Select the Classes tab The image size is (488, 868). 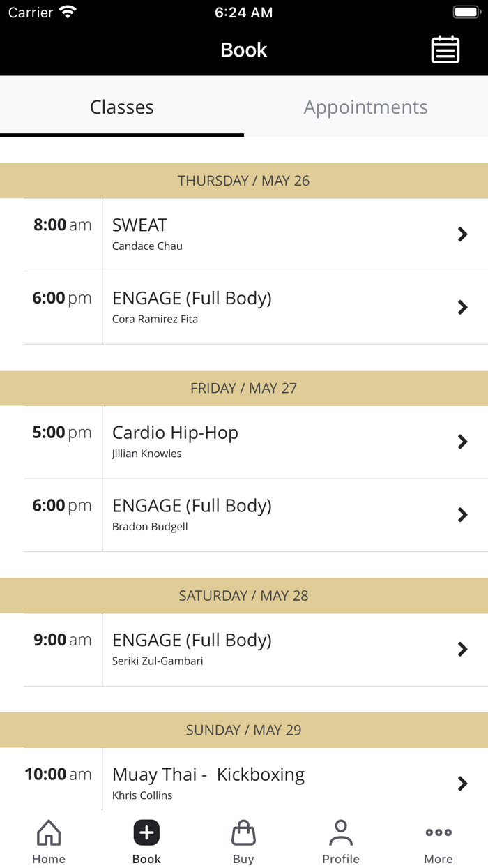click(x=122, y=107)
